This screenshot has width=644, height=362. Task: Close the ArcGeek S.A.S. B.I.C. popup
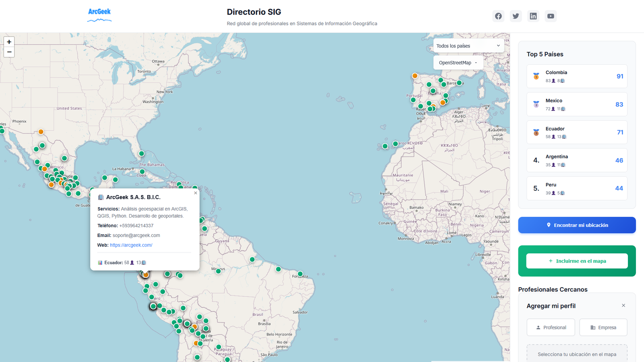196,193
